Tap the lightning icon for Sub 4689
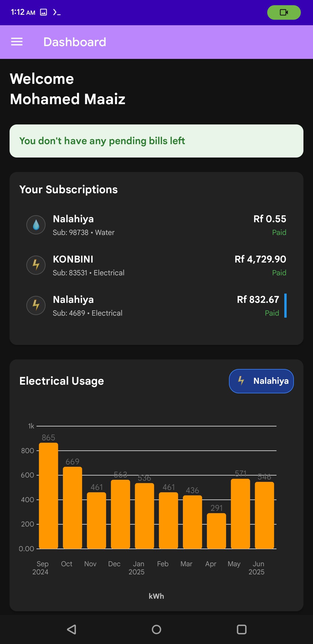This screenshot has width=313, height=644. pos(36,305)
